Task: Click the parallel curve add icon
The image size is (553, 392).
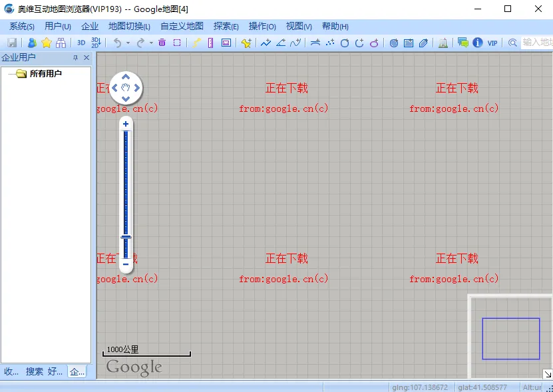Action: [315, 43]
